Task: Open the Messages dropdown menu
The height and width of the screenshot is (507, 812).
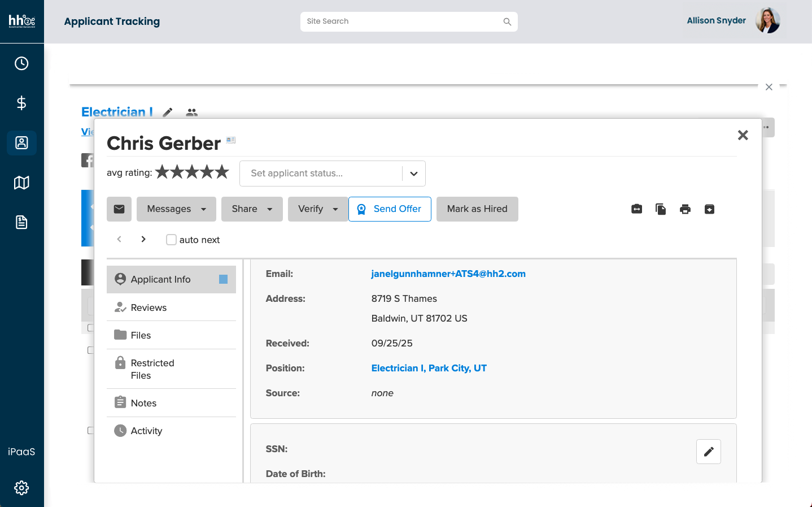Action: pos(176,209)
